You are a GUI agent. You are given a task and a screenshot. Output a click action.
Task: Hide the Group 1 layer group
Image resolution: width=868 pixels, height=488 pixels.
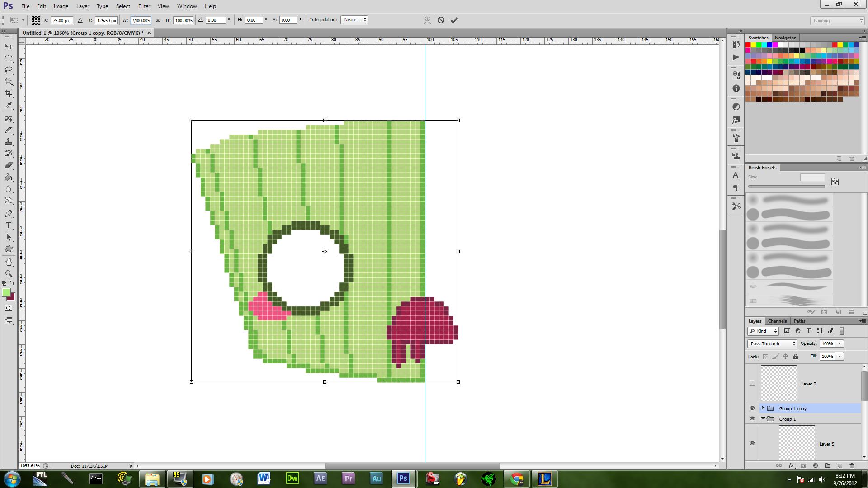coord(752,419)
